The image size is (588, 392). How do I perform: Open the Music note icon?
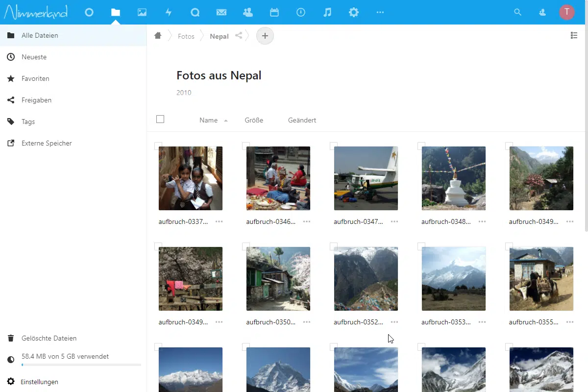(x=327, y=12)
